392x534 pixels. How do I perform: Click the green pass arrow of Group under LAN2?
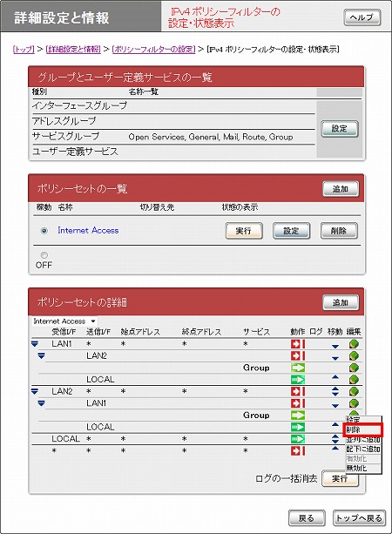click(x=298, y=416)
